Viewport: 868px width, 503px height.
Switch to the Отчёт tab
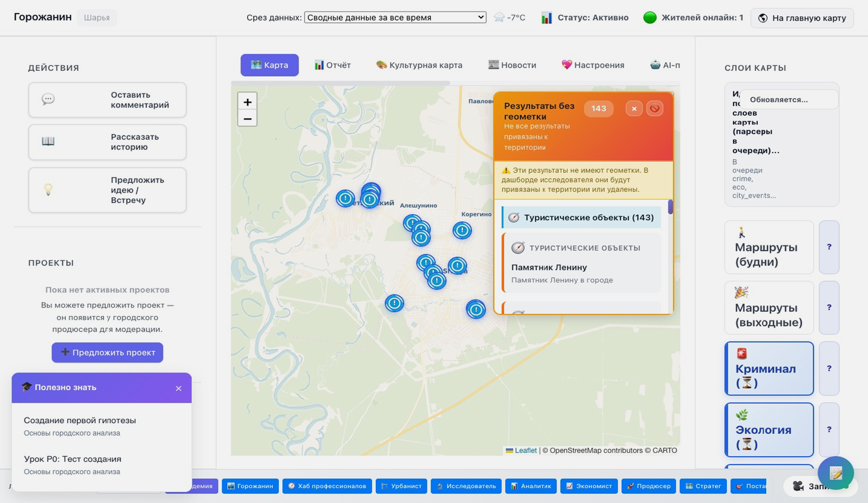click(x=332, y=65)
